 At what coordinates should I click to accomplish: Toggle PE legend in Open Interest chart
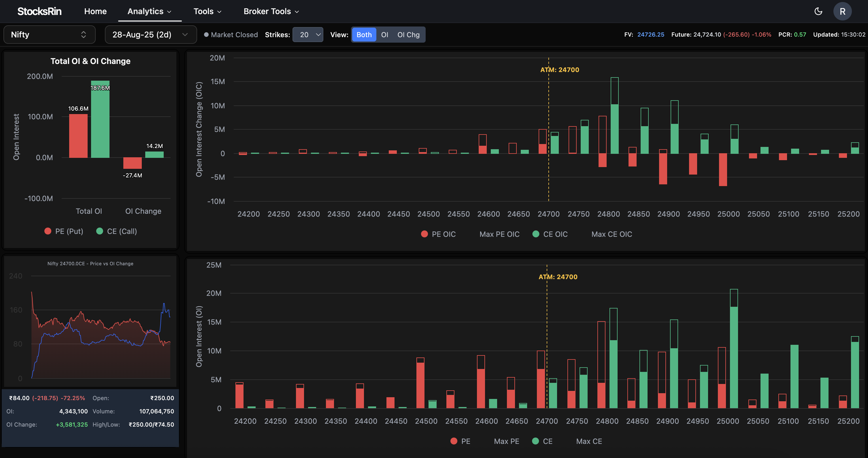point(460,441)
